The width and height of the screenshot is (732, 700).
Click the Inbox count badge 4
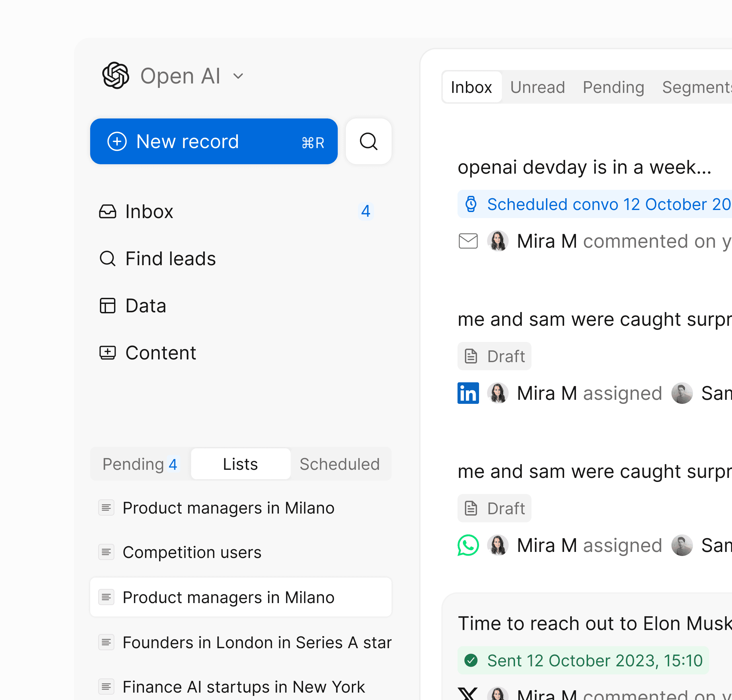point(365,212)
